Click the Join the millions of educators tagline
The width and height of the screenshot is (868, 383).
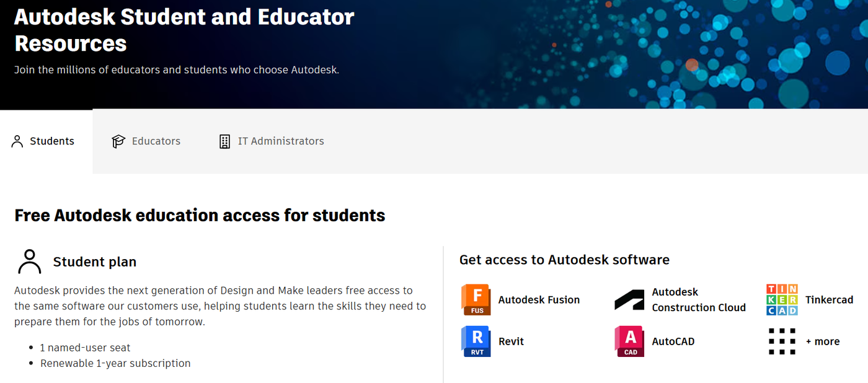coord(177,69)
